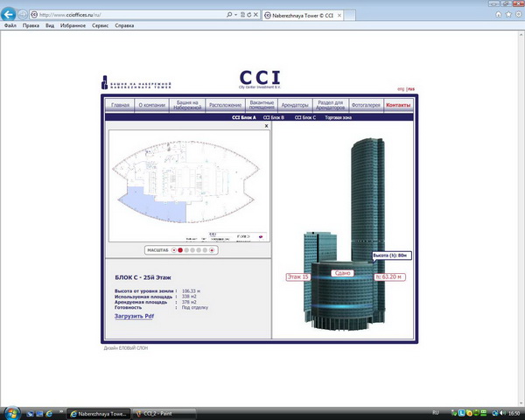Open the Справка menu

coord(124,25)
